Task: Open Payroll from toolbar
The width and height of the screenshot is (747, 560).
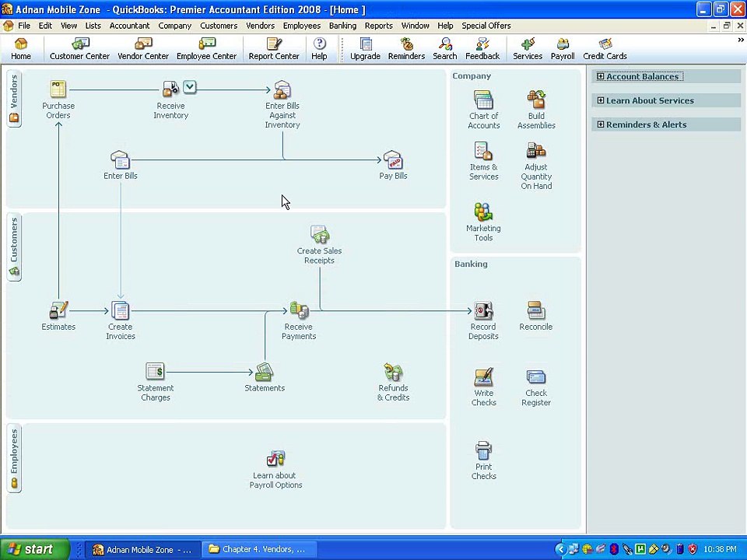Action: tap(563, 49)
